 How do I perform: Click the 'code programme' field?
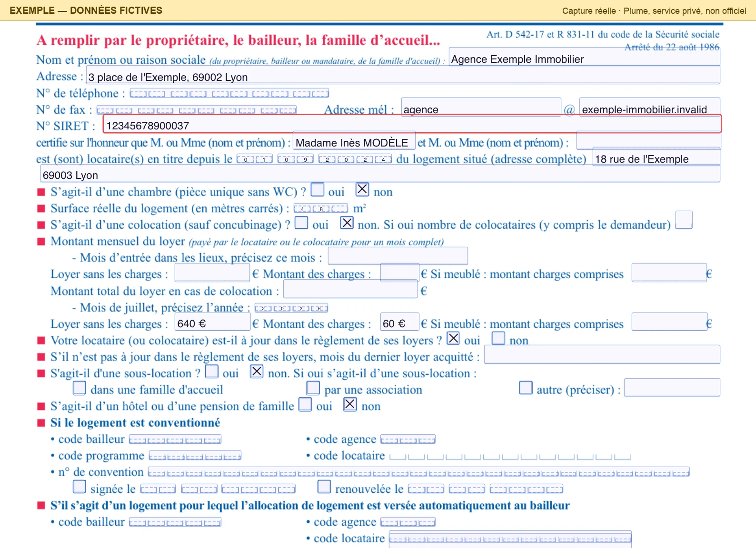coord(195,456)
